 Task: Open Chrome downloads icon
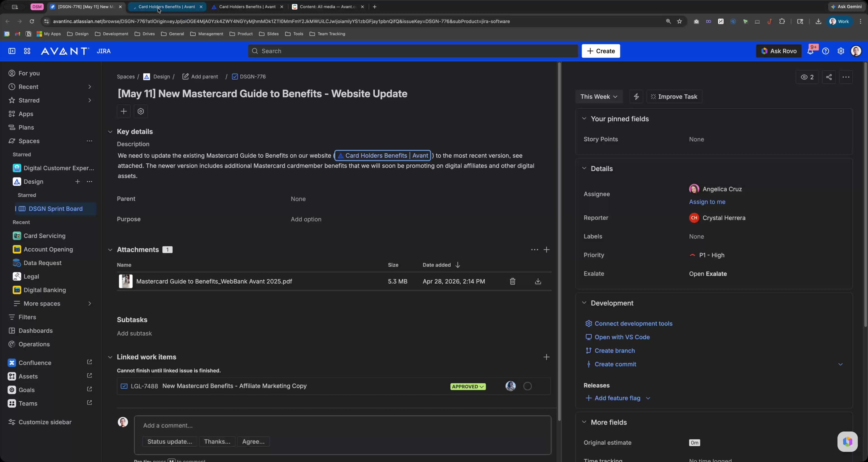818,21
